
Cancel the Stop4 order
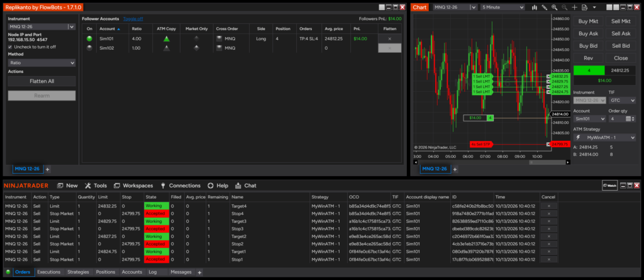click(549, 213)
